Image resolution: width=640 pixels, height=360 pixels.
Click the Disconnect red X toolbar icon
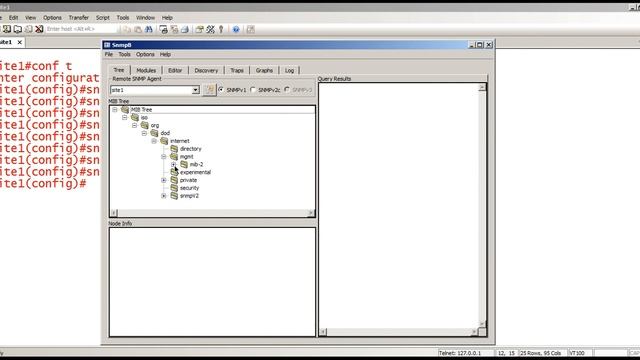[39, 29]
